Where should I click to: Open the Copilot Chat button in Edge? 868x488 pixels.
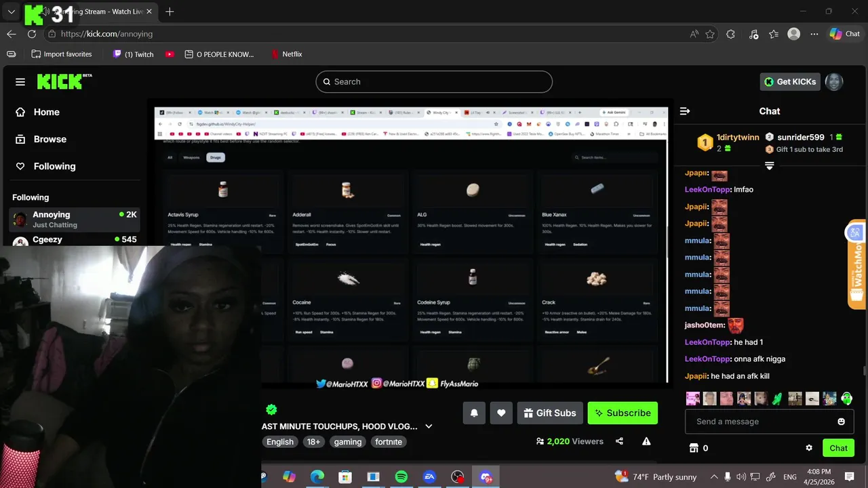point(844,34)
